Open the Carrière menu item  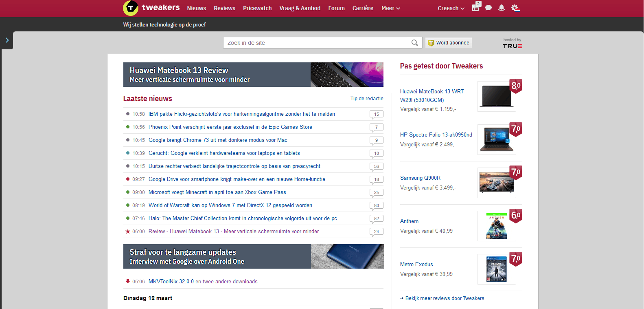pyautogui.click(x=363, y=8)
